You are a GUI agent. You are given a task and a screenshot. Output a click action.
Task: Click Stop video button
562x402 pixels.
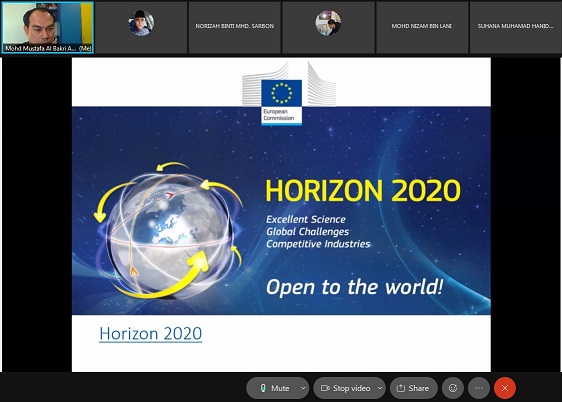click(x=345, y=388)
